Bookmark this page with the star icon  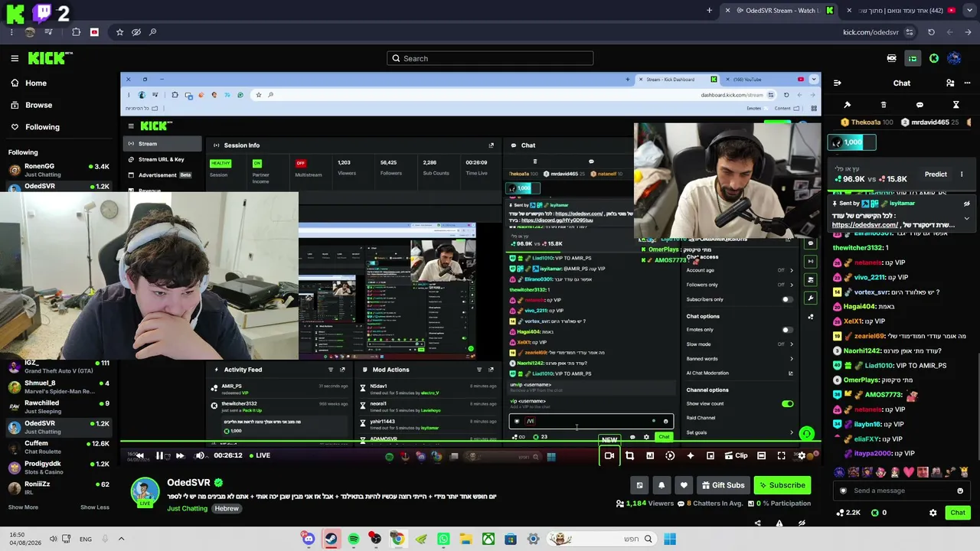119,32
